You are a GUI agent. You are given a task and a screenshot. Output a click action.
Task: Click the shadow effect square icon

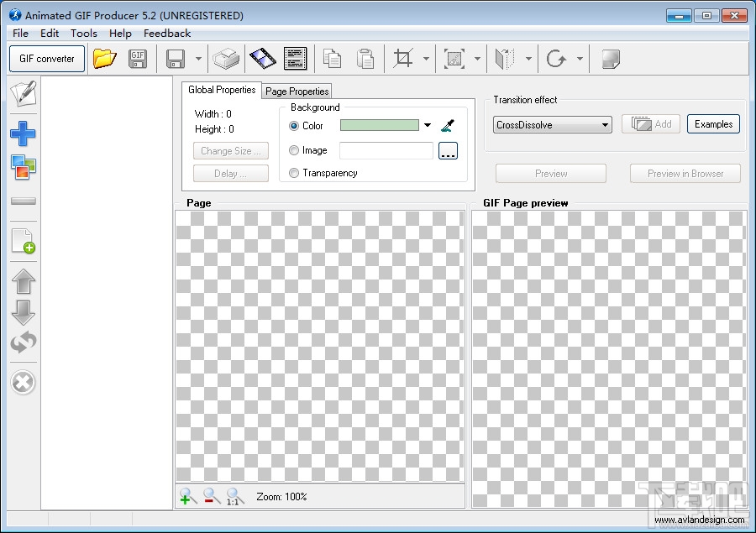click(611, 59)
